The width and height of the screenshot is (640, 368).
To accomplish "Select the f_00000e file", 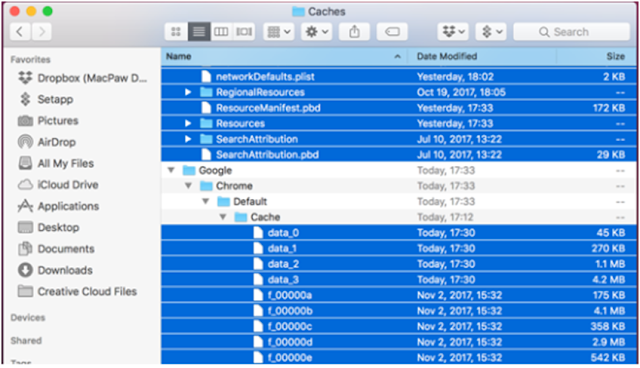I will click(399, 357).
